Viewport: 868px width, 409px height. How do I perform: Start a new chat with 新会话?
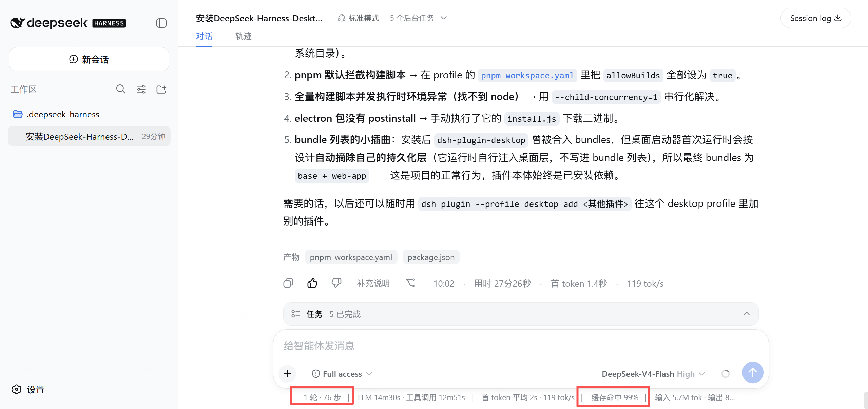click(89, 59)
